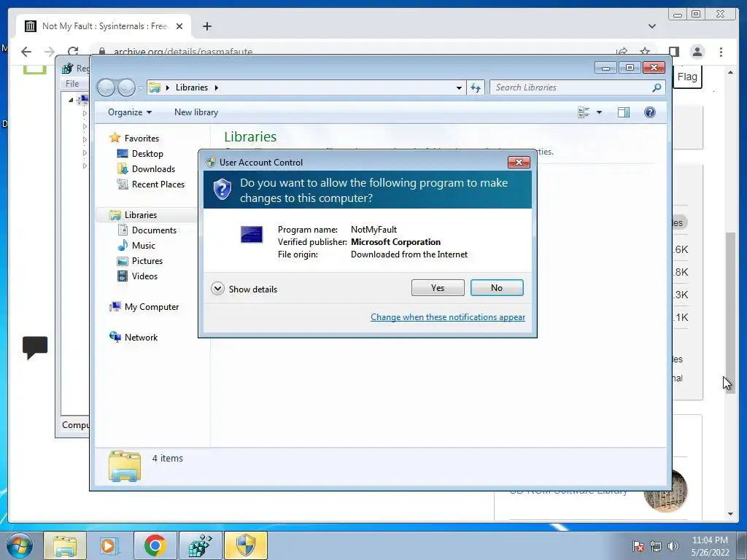747x560 pixels.
Task: Click the Flag button on archive page
Action: coord(687,77)
